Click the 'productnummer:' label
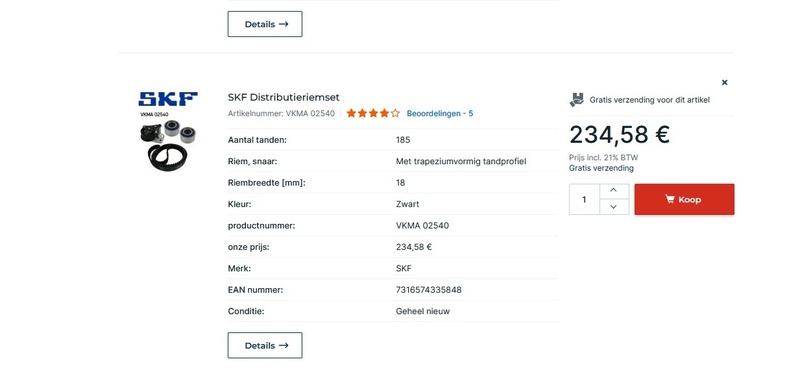This screenshot has width=800, height=370. pyautogui.click(x=261, y=226)
